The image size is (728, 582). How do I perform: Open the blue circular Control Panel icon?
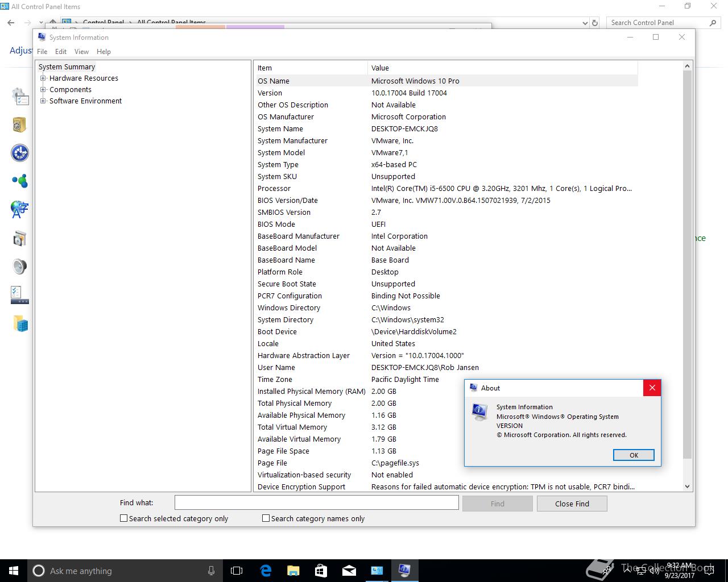[x=20, y=153]
